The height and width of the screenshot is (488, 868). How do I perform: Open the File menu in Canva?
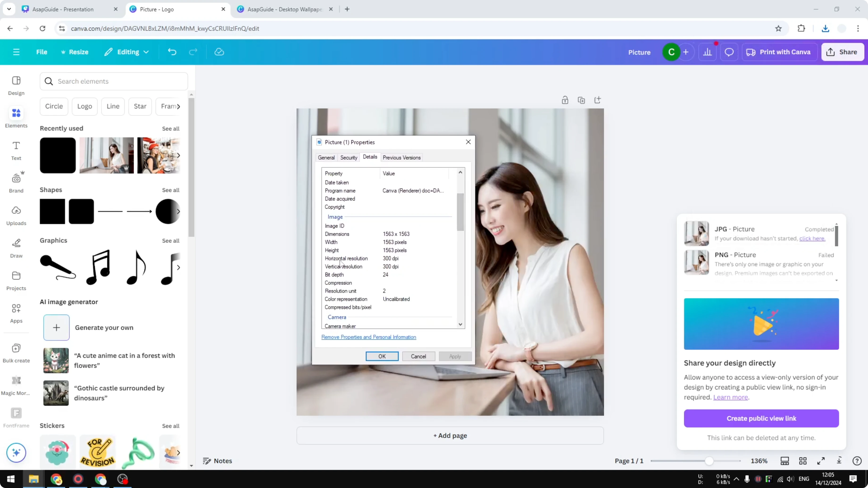pyautogui.click(x=42, y=52)
